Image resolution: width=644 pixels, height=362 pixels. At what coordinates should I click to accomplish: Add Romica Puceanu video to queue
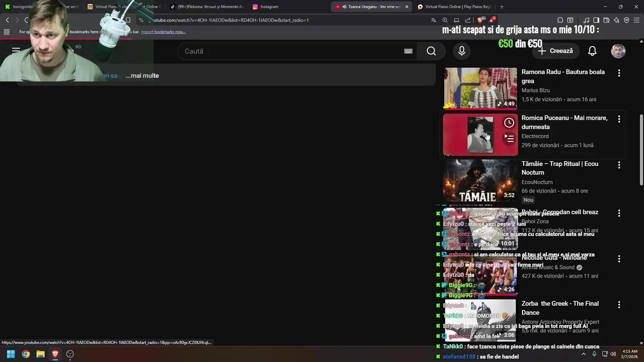[509, 139]
